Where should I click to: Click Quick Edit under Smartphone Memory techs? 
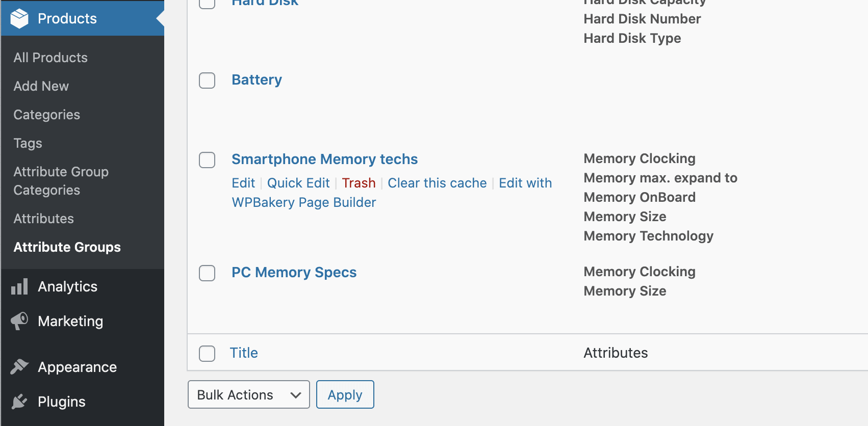coord(298,183)
